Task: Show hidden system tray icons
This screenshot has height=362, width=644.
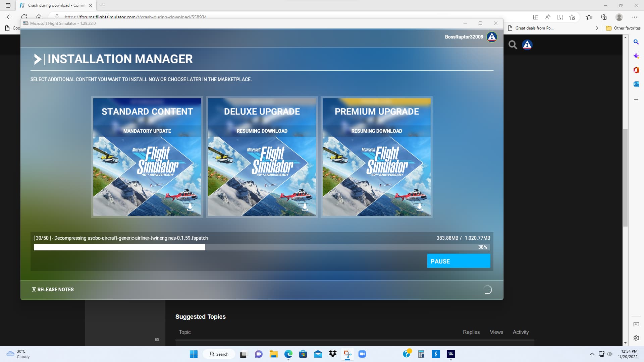Action: click(592, 354)
